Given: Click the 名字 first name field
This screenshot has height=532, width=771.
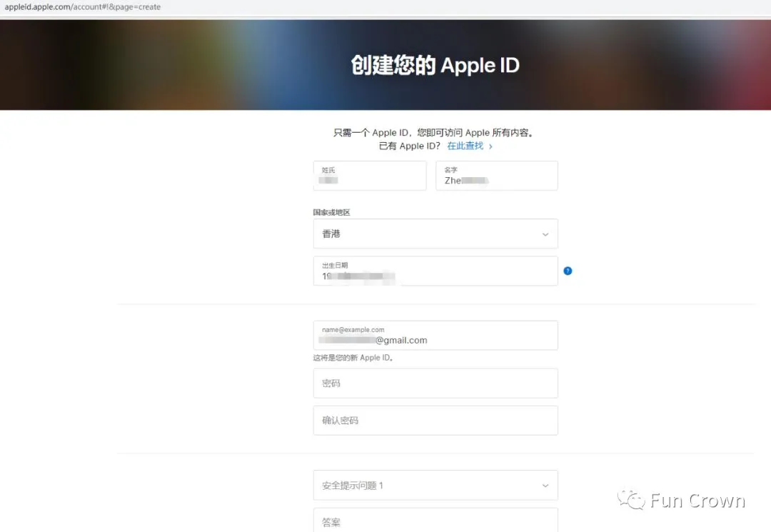Looking at the screenshot, I should tap(497, 176).
